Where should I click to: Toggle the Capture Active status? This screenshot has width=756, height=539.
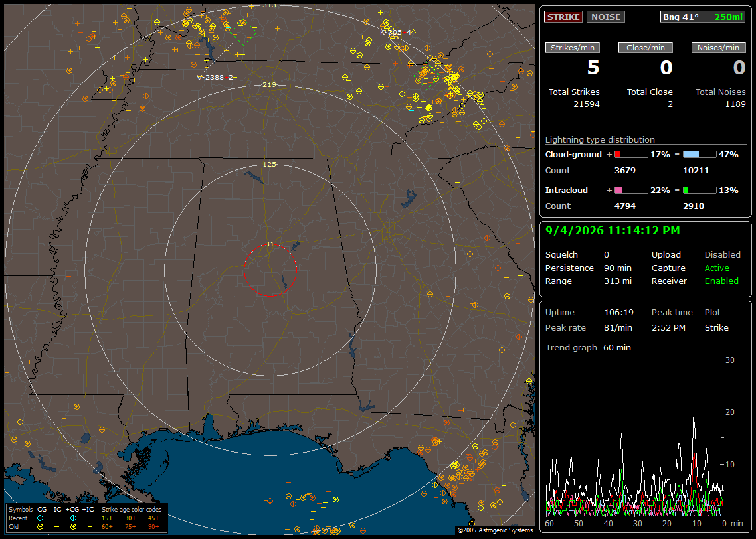click(x=716, y=268)
